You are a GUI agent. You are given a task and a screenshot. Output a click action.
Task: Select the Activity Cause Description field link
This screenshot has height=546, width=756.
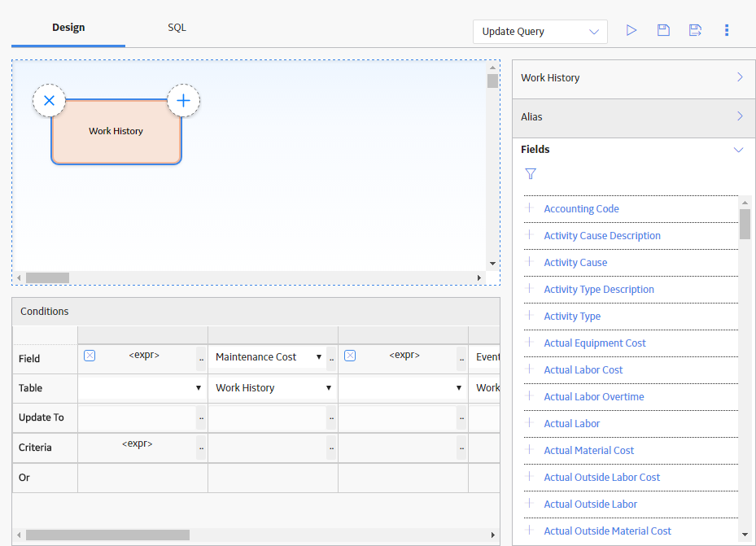coord(602,236)
